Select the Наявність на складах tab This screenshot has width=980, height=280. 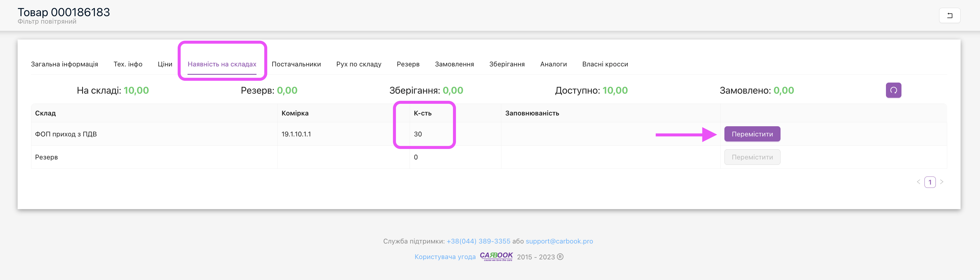(222, 64)
